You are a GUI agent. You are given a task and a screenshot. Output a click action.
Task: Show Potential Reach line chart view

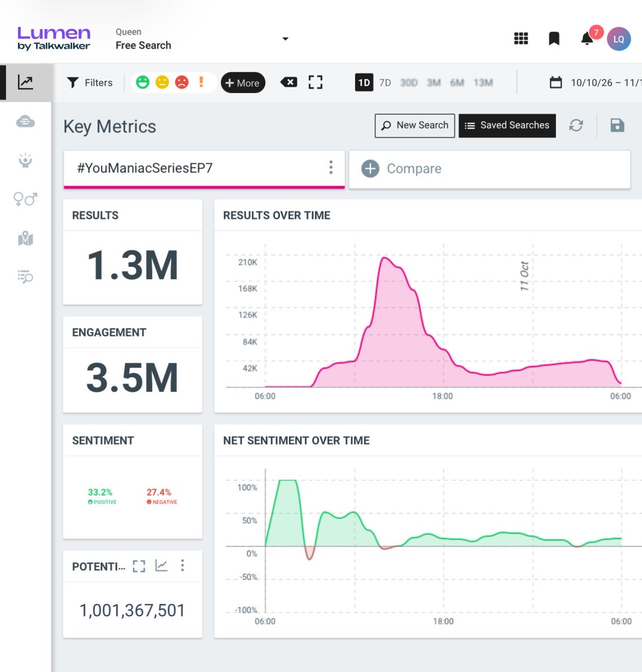[x=161, y=566]
